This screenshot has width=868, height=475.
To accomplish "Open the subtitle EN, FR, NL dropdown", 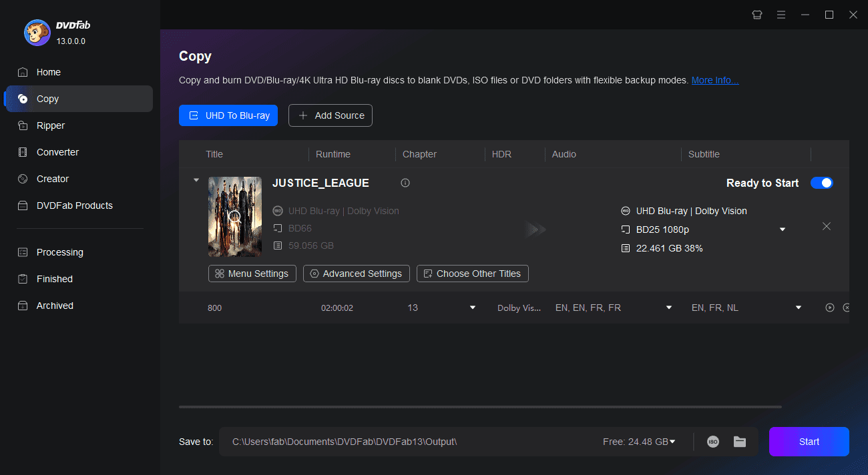I will pos(799,308).
